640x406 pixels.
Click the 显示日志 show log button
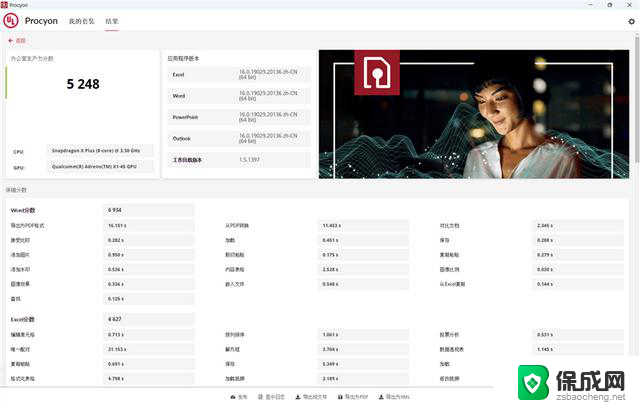[271, 397]
